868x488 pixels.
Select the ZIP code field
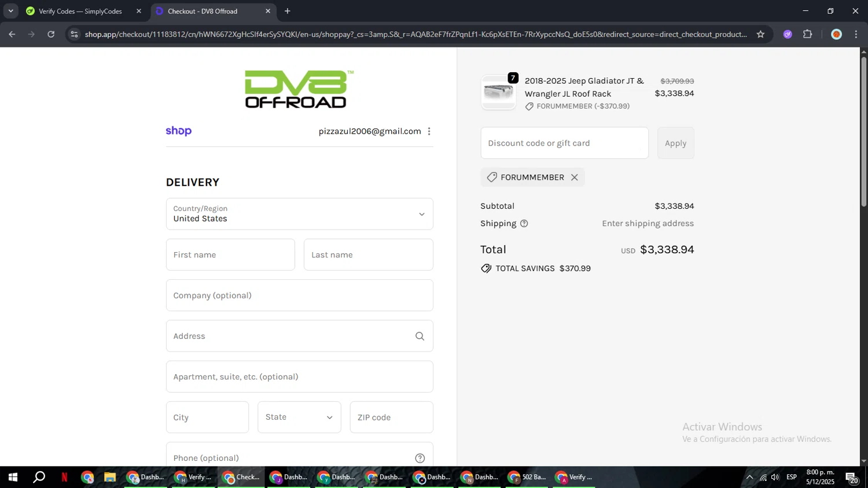click(391, 417)
